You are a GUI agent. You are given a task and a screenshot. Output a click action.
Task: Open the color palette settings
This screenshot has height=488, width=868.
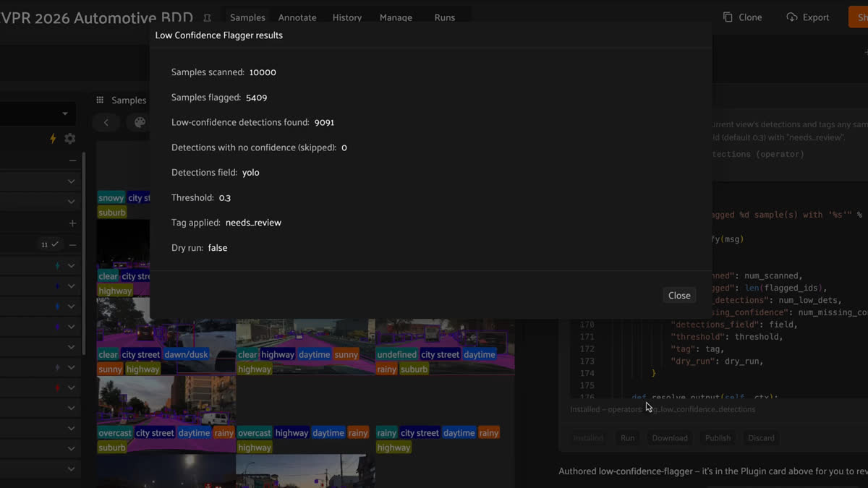click(140, 122)
